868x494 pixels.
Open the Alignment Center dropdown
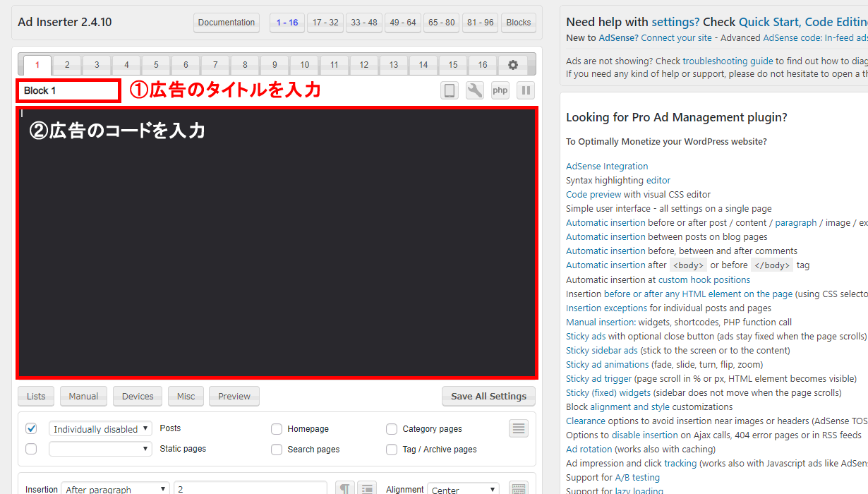pyautogui.click(x=464, y=488)
